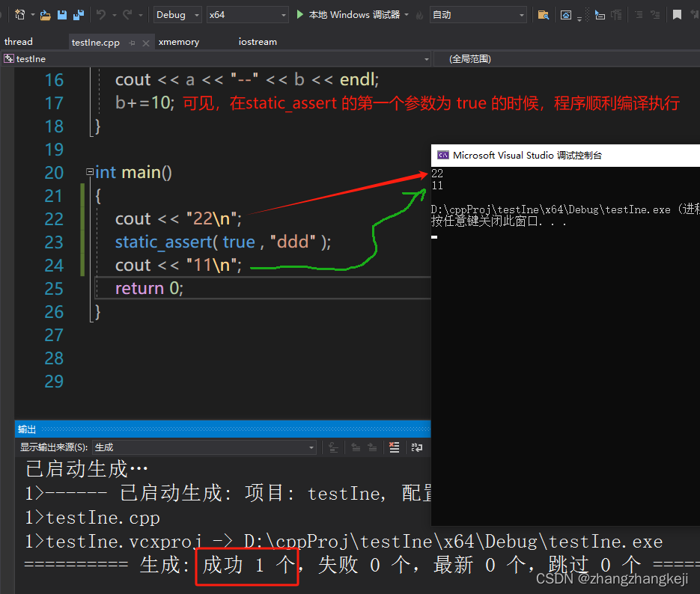Click the 输出 panel title bar
This screenshot has height=594, width=700.
[x=223, y=429]
